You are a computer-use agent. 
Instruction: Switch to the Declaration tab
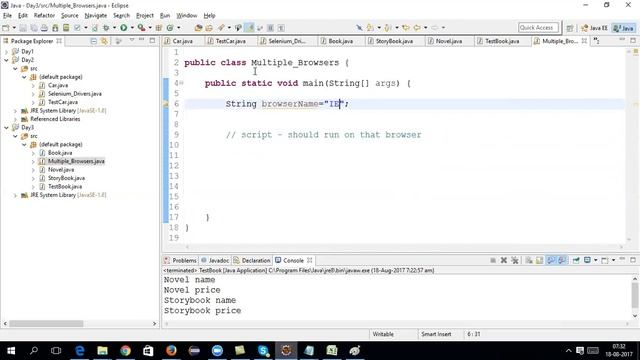click(252, 260)
